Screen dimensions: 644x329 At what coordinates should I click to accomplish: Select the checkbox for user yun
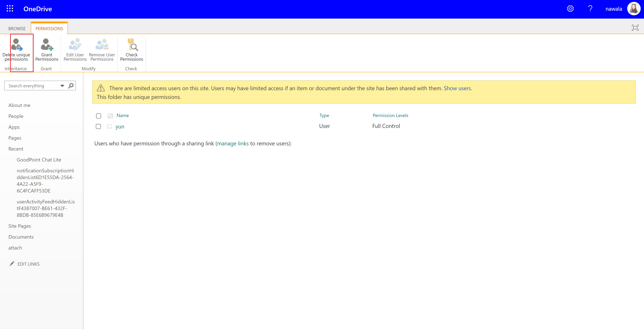(98, 126)
